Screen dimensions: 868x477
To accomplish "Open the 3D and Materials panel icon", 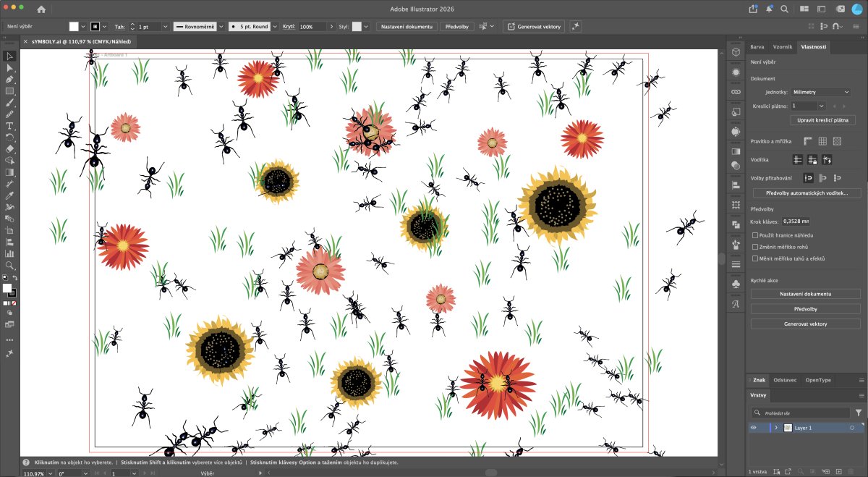I will [736, 53].
